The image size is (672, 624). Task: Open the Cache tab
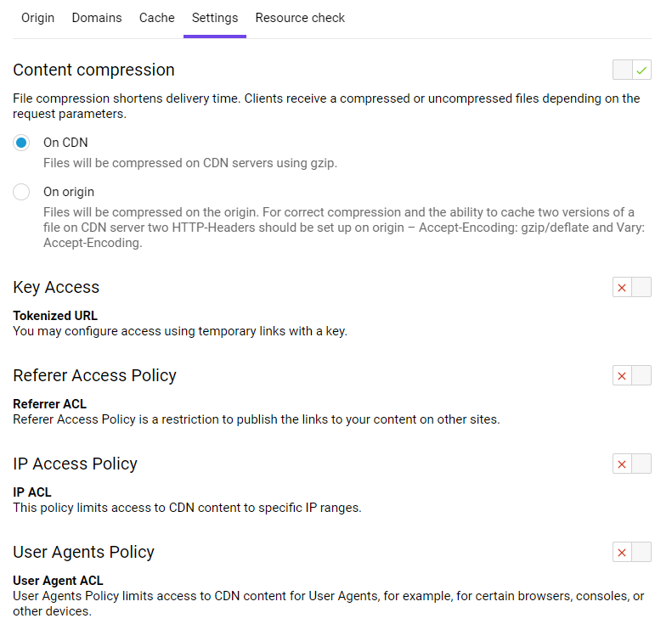(x=157, y=18)
